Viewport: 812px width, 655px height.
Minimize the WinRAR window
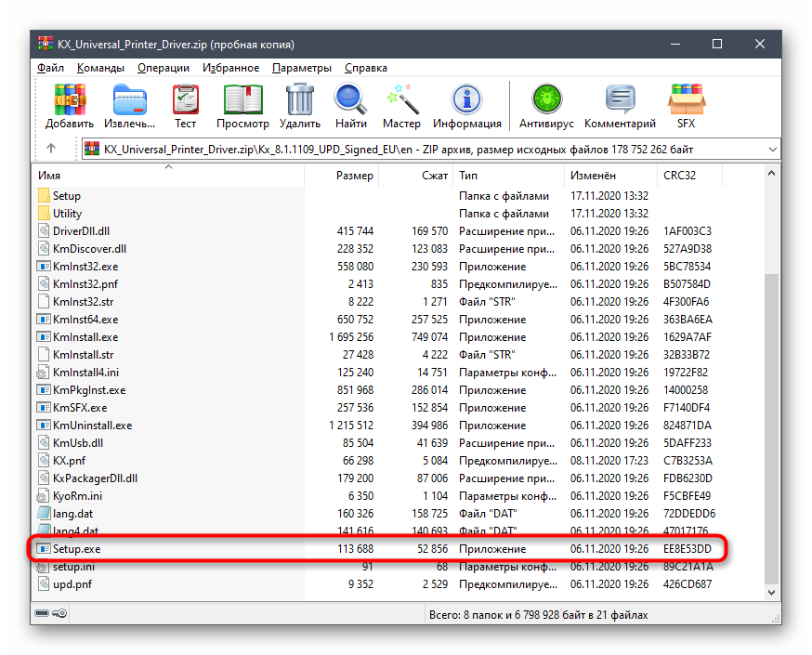tap(675, 44)
